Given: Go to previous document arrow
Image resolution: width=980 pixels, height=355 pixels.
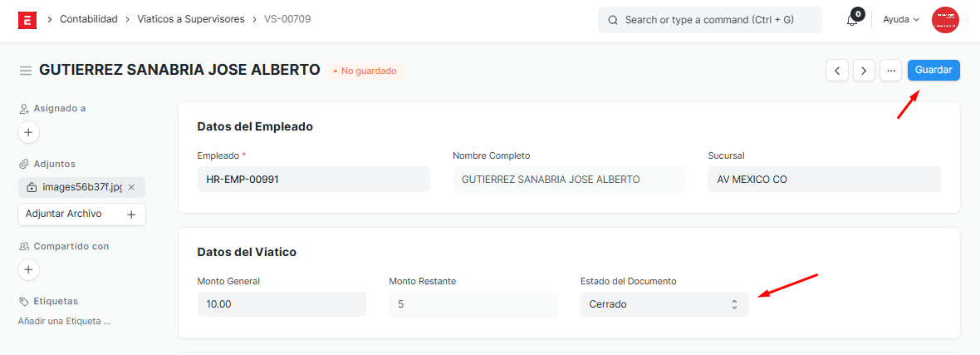Looking at the screenshot, I should [836, 71].
